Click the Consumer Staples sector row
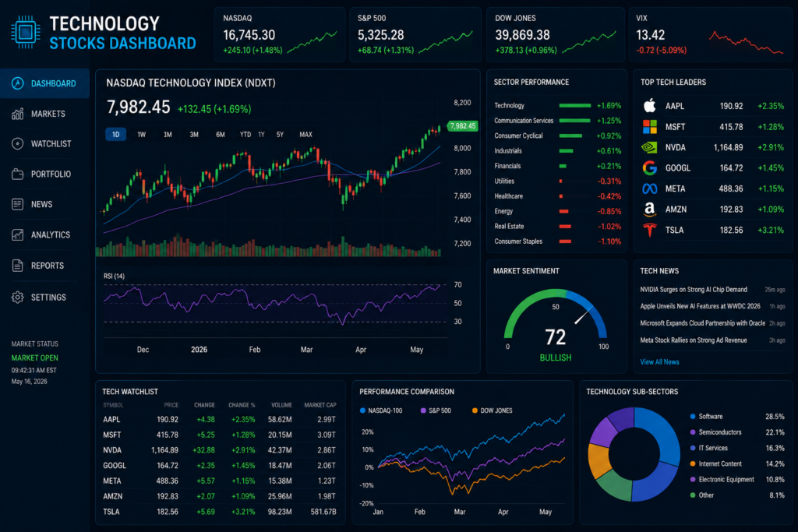 point(557,241)
